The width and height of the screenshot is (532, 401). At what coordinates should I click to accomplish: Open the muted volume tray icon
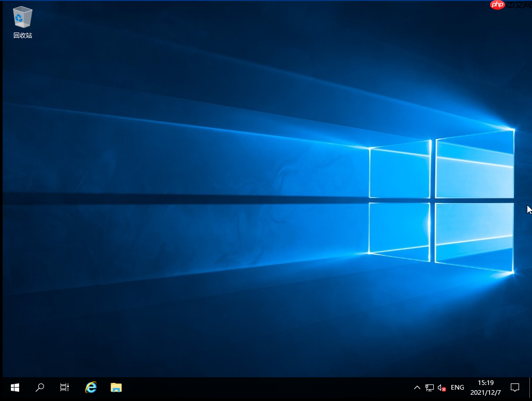pyautogui.click(x=442, y=388)
